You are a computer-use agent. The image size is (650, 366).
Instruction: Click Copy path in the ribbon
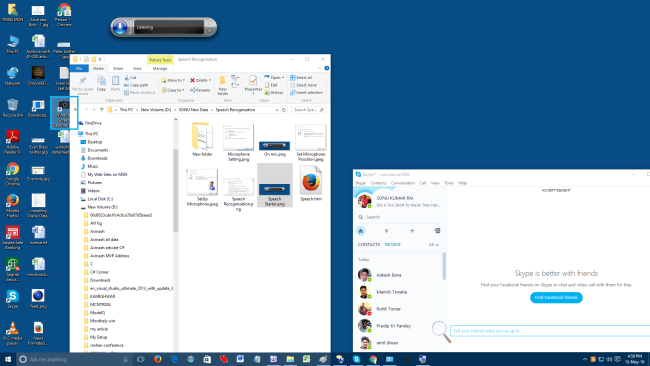[136, 85]
